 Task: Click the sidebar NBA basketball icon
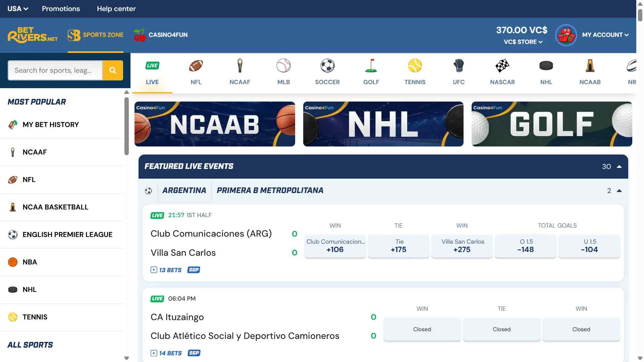point(13,262)
